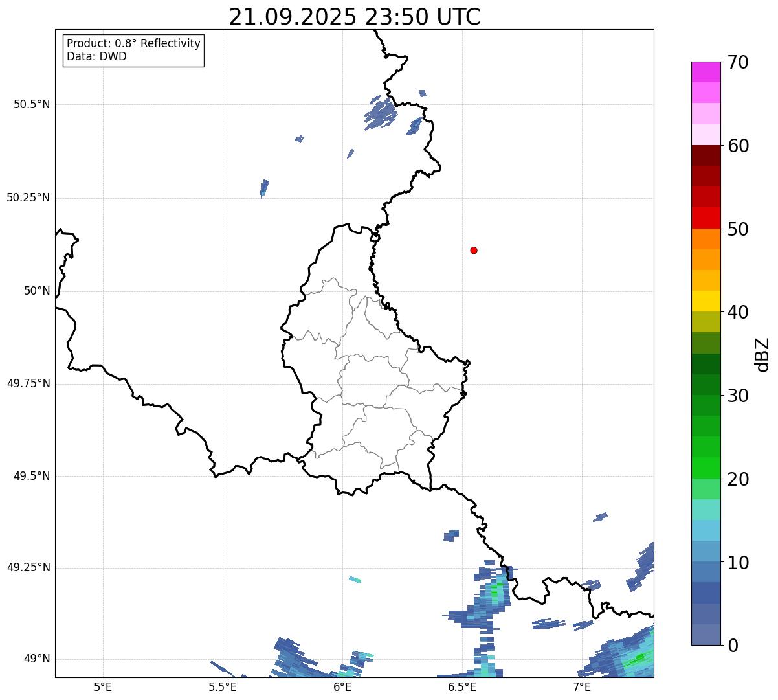Click the 'Data: DWD' text
Screen dimensions: 778x700
96,56
